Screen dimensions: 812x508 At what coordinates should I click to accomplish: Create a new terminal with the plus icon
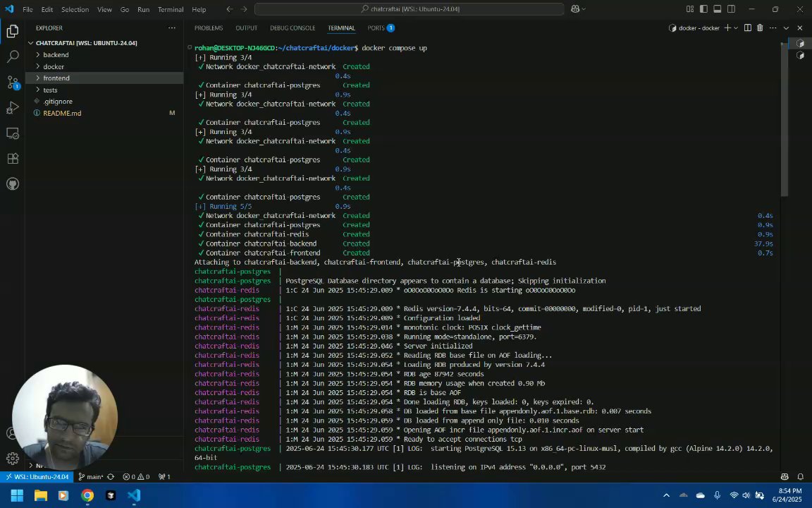coord(727,28)
